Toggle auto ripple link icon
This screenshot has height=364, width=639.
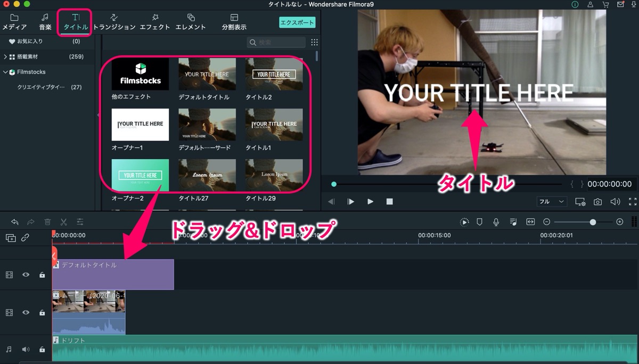[x=26, y=238]
